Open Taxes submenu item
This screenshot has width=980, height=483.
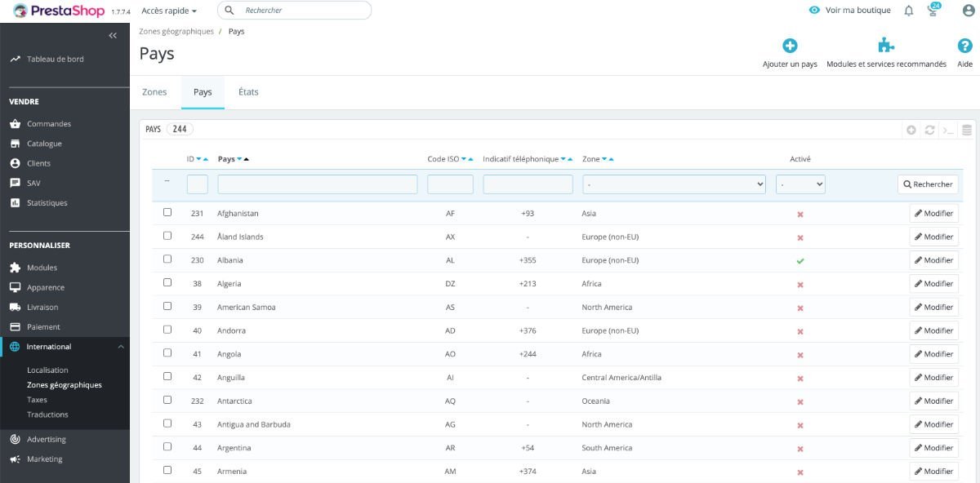pos(37,400)
